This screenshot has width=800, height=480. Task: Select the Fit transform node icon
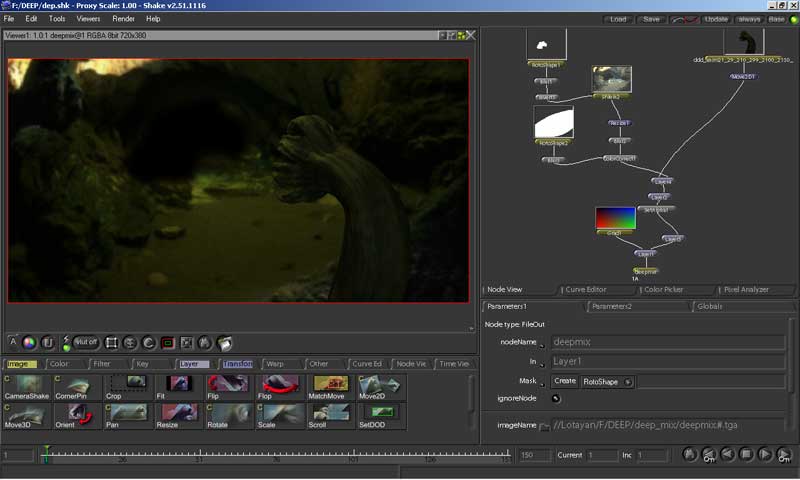178,388
